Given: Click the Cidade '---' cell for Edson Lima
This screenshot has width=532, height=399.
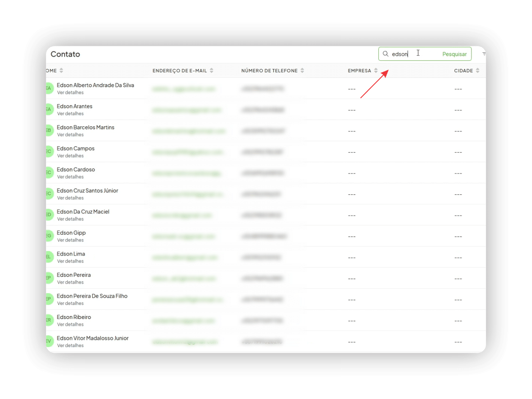Looking at the screenshot, I should coord(458,258).
